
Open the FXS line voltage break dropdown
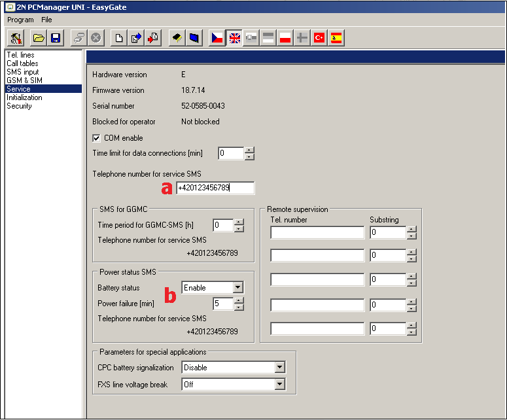280,385
